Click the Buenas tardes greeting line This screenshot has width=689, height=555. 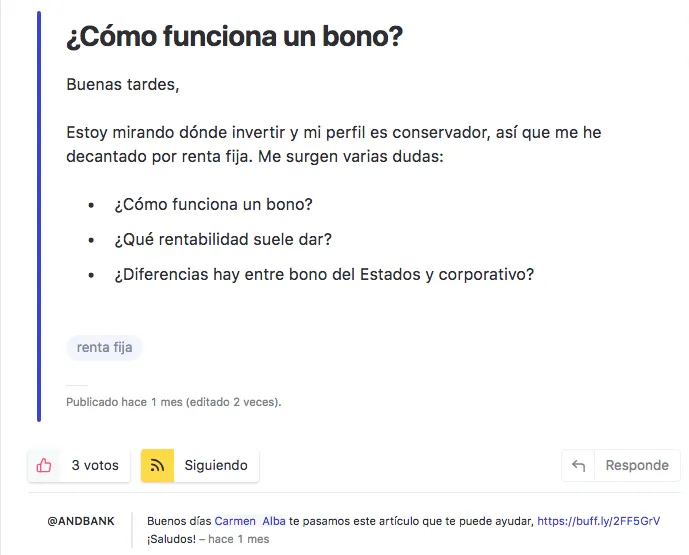123,84
